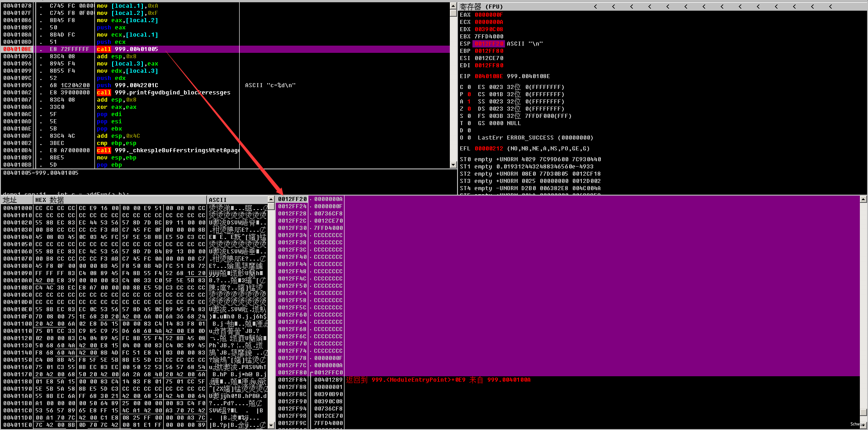
Task: Select address 0040108E in disassembly
Action: 17,49
